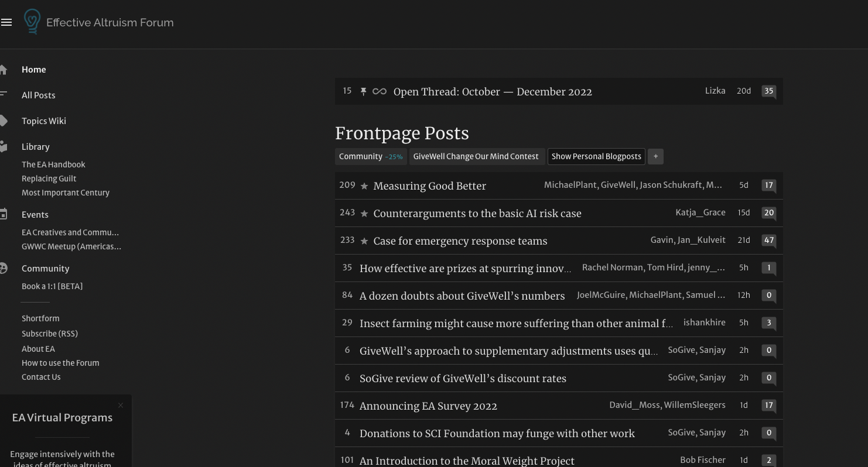Image resolution: width=868 pixels, height=467 pixels.
Task: Click the Effective Altruism Forum lightbulb logo
Action: (x=32, y=22)
